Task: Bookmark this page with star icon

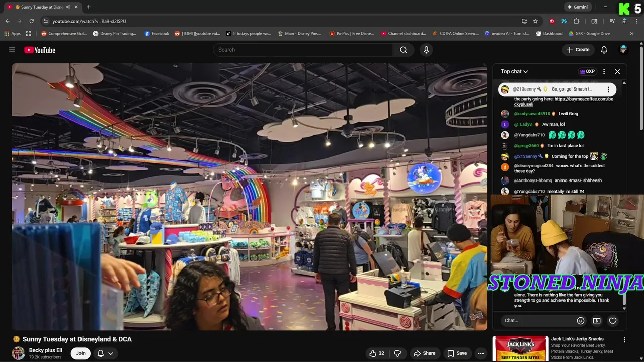Action: [x=535, y=21]
